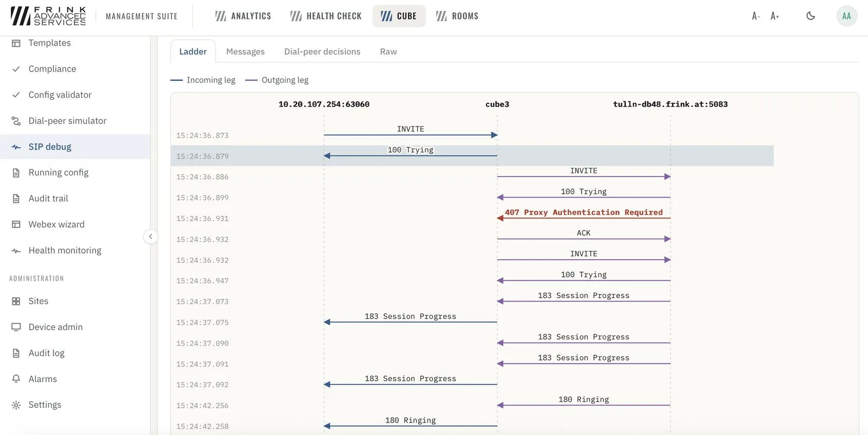Switch to the Dial-peer decisions tab

click(322, 52)
